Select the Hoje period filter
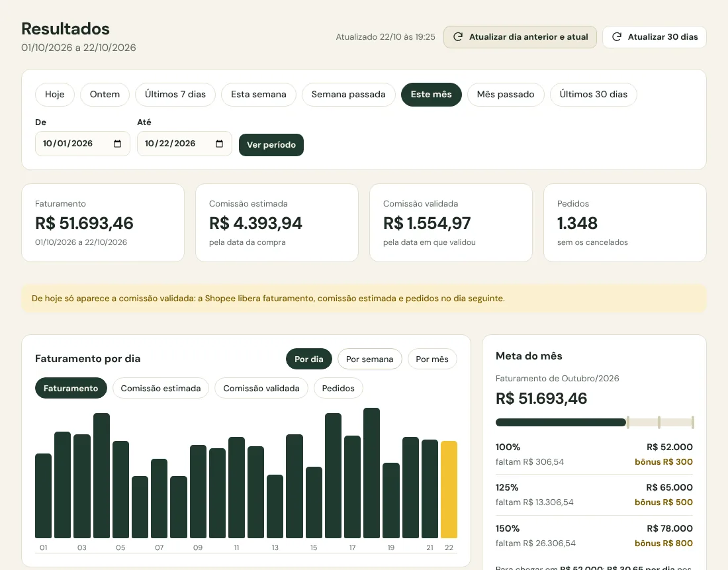 [55, 94]
